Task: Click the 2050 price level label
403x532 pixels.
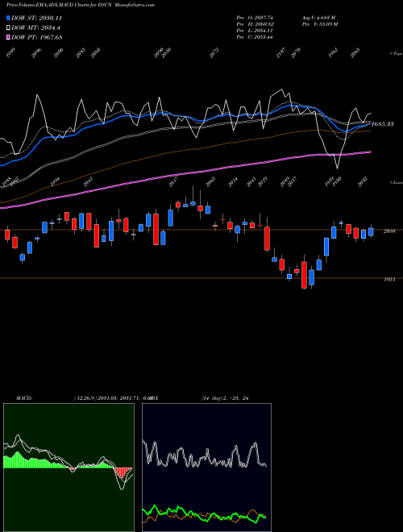Action: (x=389, y=231)
